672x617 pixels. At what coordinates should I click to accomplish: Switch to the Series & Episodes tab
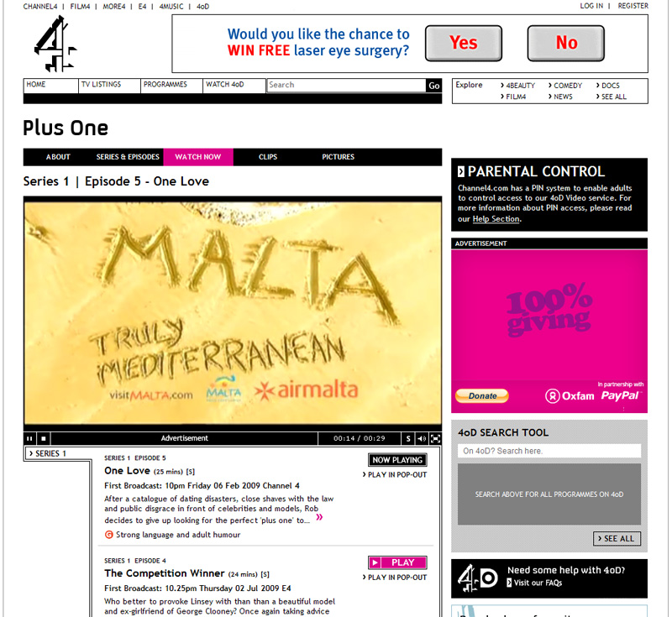128,157
